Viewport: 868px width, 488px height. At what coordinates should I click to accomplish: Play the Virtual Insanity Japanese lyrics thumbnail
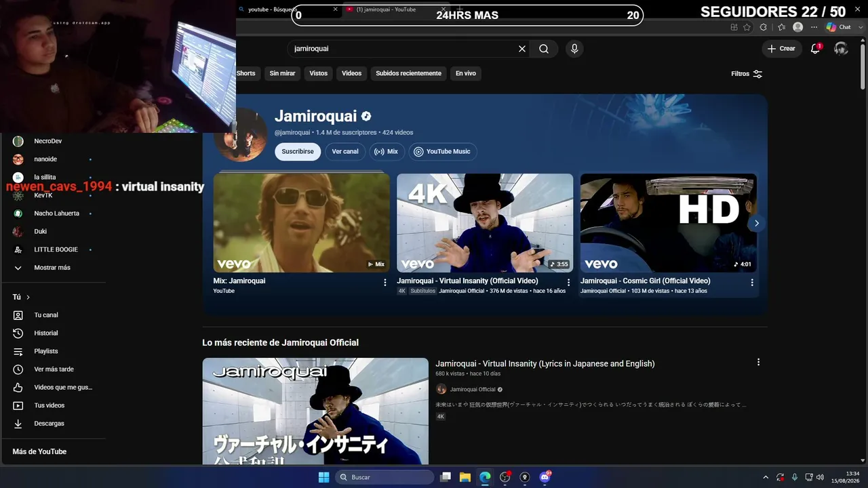pyautogui.click(x=315, y=411)
